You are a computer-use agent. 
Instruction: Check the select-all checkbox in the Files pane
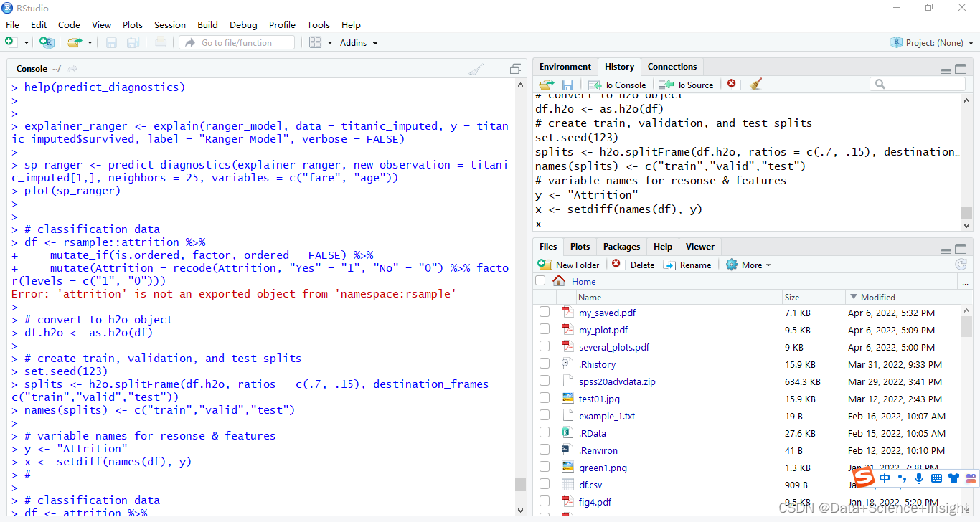click(x=540, y=280)
